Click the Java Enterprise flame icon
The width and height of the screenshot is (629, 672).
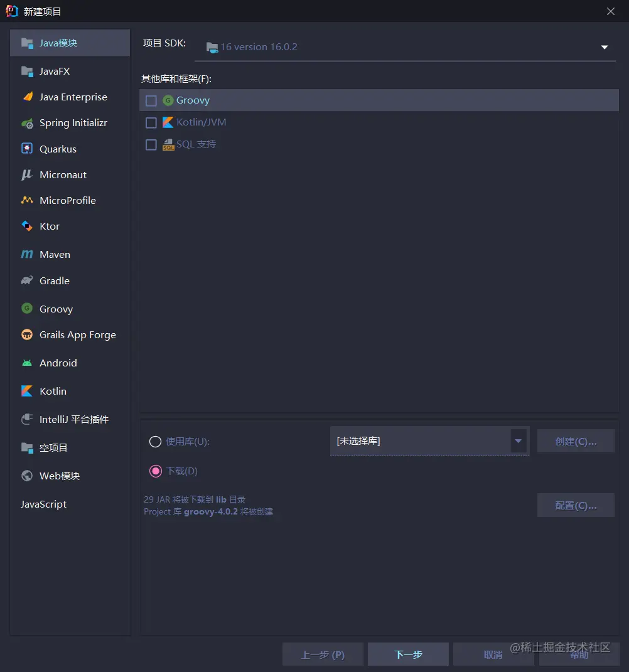(28, 97)
